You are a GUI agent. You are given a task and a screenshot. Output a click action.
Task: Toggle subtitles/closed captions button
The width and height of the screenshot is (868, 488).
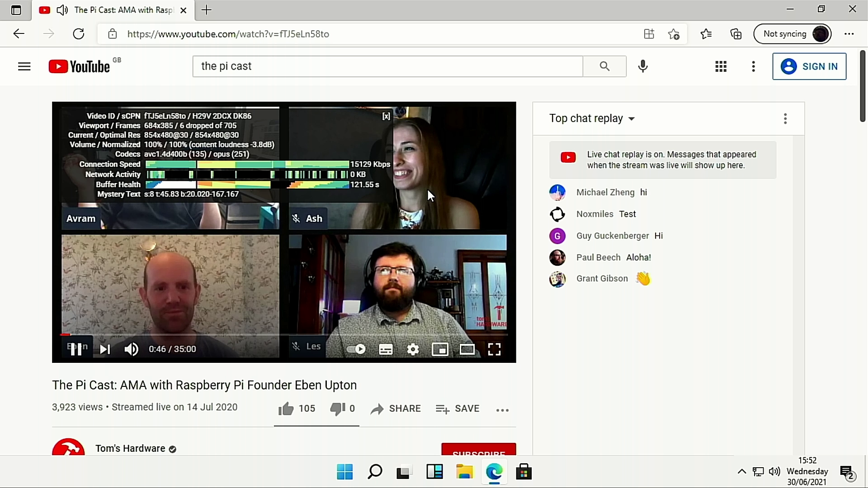(386, 349)
